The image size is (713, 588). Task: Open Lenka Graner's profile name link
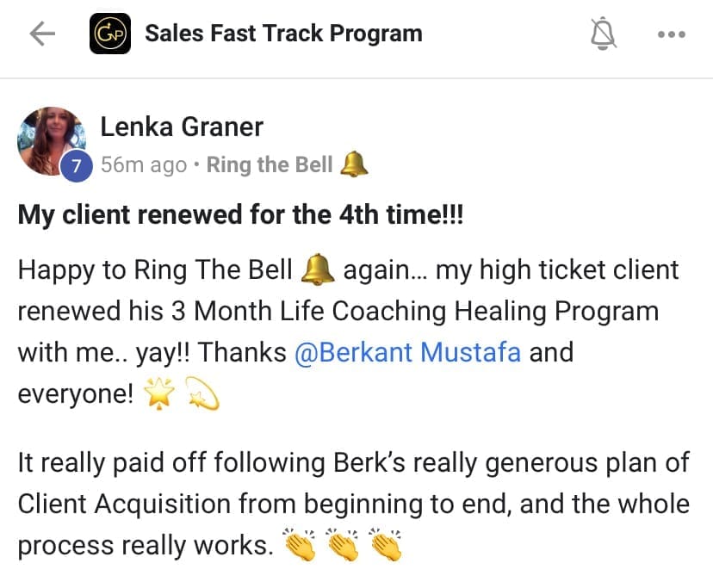[x=182, y=127]
